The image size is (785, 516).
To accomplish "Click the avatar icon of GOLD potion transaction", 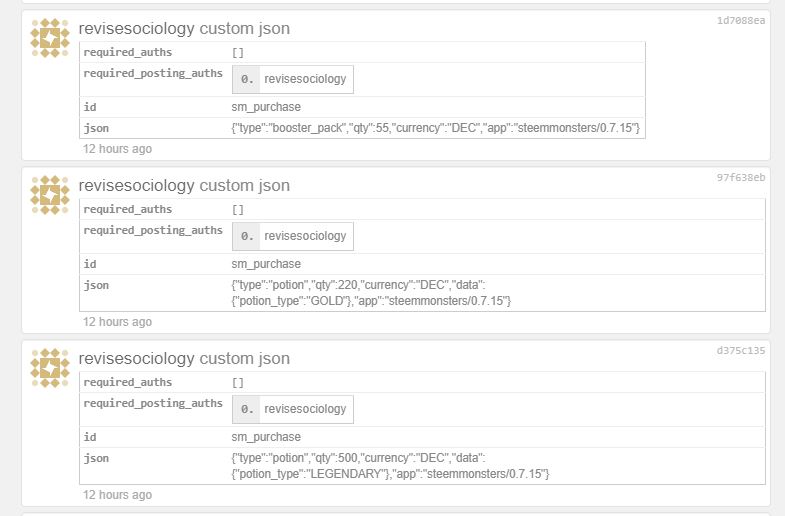I will click(50, 195).
